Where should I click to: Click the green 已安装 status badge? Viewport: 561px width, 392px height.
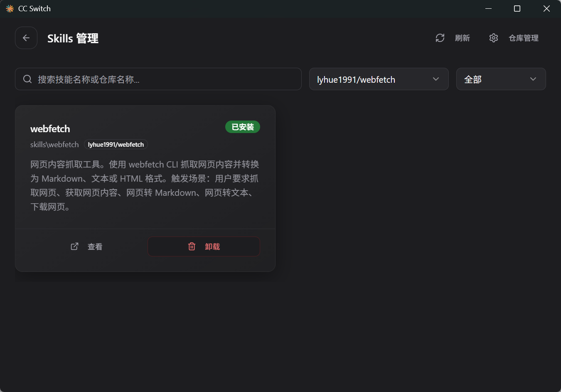[x=242, y=127]
